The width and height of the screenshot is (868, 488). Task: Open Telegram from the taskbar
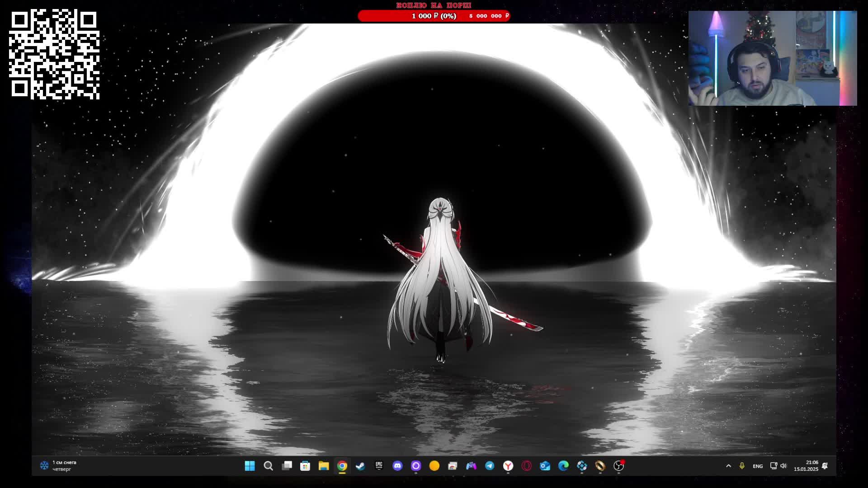(490, 466)
